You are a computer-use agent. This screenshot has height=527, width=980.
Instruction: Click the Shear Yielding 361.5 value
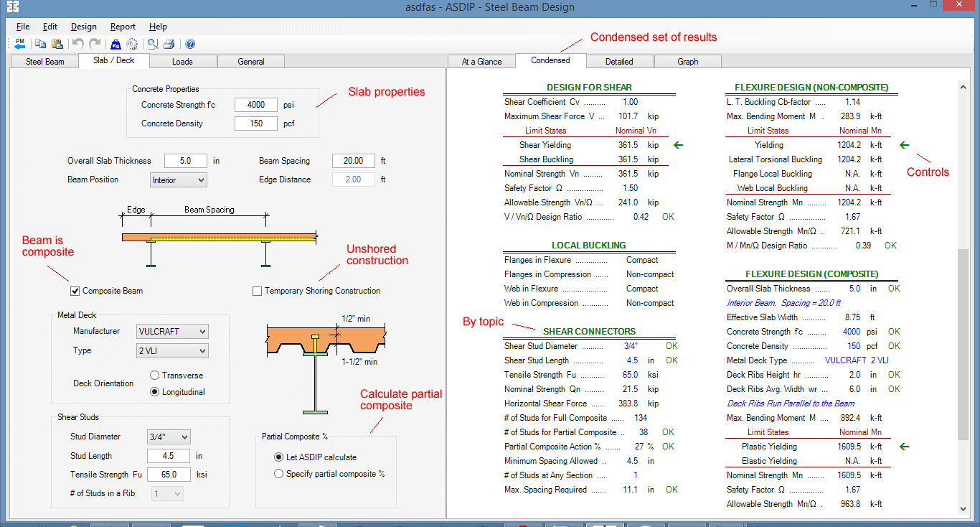(628, 145)
